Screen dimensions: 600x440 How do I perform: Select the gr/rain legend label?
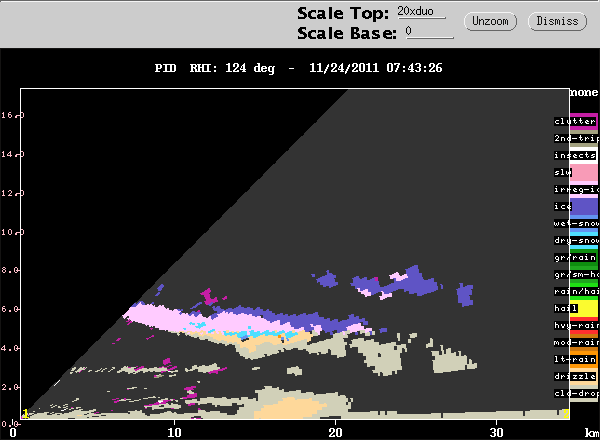575,257
